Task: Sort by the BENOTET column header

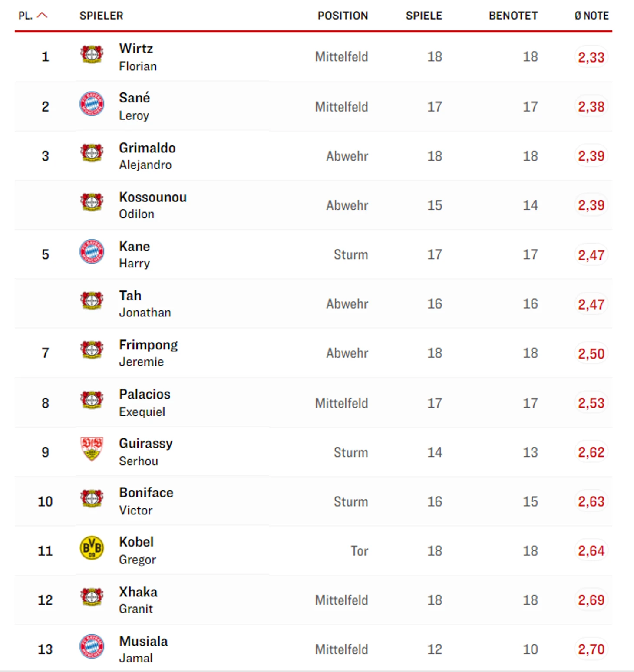Action: pos(513,16)
